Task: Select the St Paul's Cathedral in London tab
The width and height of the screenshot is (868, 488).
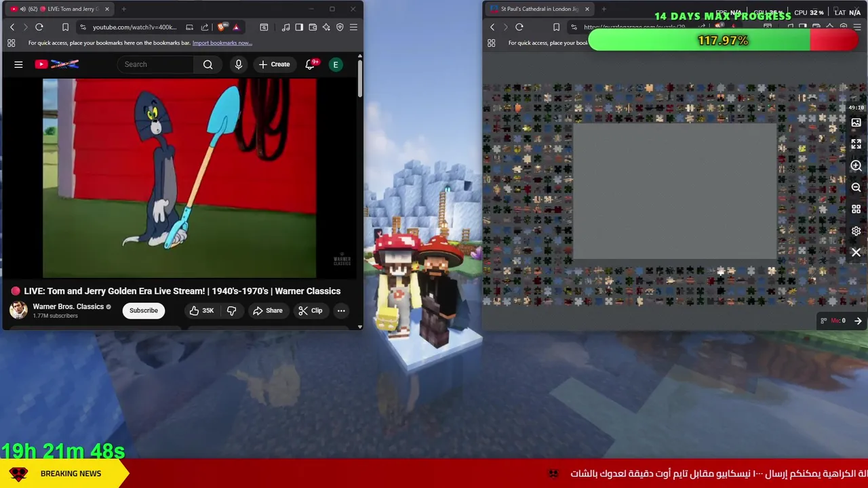Action: 539,9
